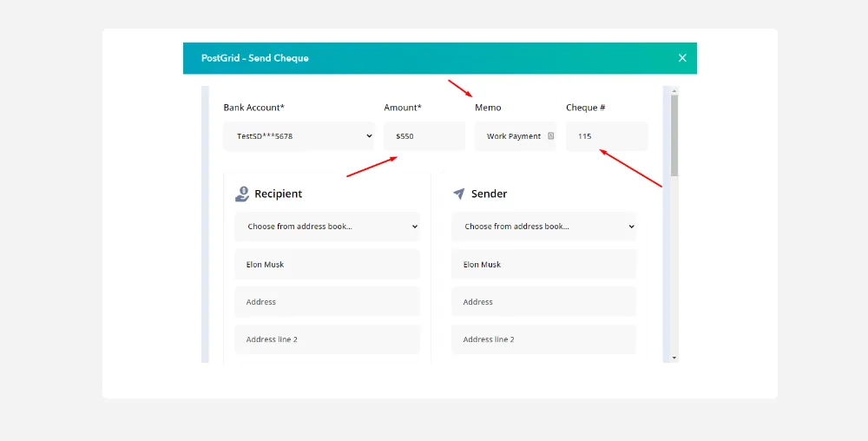Viewport: 868px width, 441px height.
Task: Open the Bank Account dropdown
Action: pos(299,136)
